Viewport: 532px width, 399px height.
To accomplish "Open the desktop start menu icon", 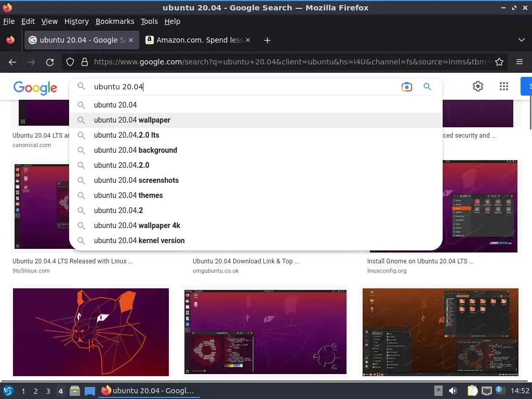I will pyautogui.click(x=8, y=391).
